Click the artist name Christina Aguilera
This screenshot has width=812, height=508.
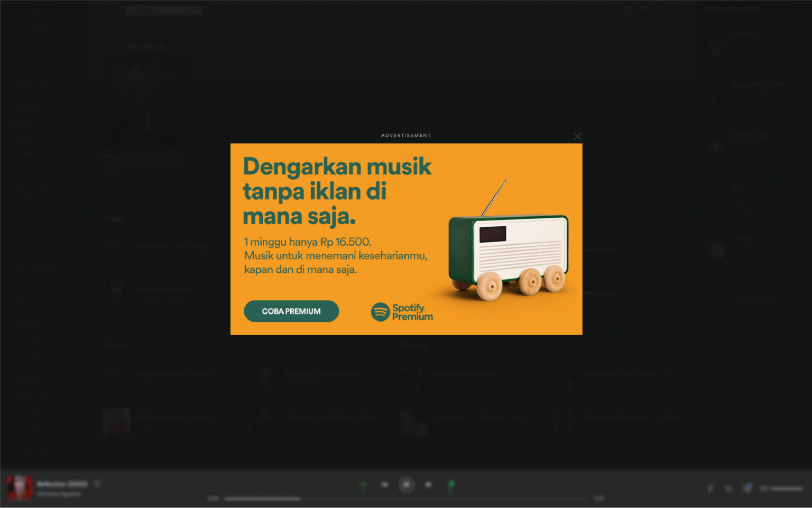point(59,494)
